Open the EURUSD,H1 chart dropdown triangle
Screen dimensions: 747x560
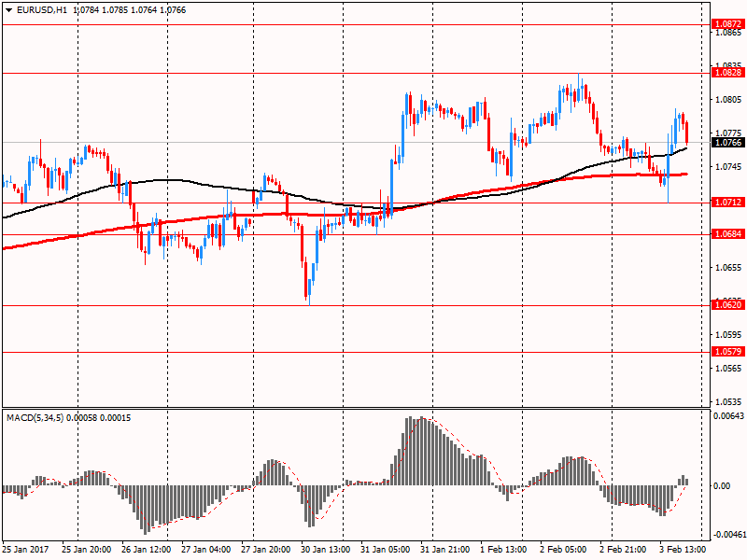[x=9, y=10]
